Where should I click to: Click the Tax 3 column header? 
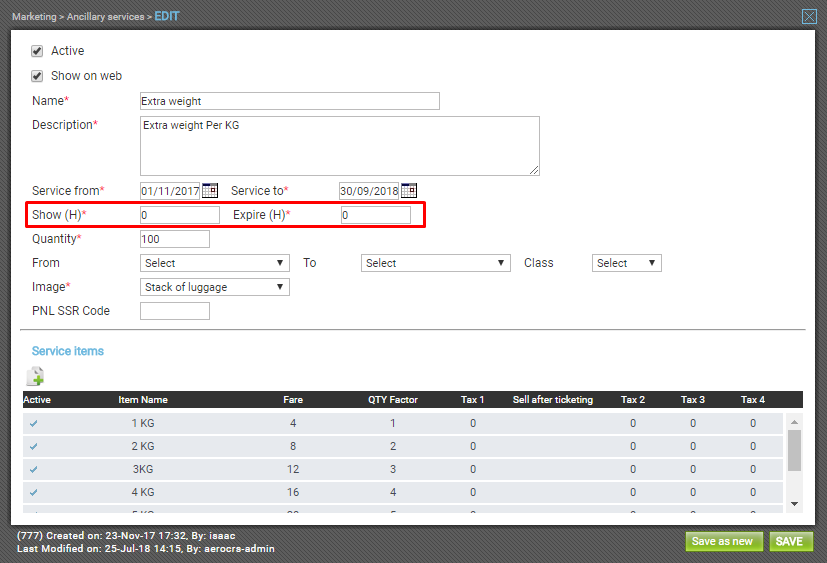(693, 400)
